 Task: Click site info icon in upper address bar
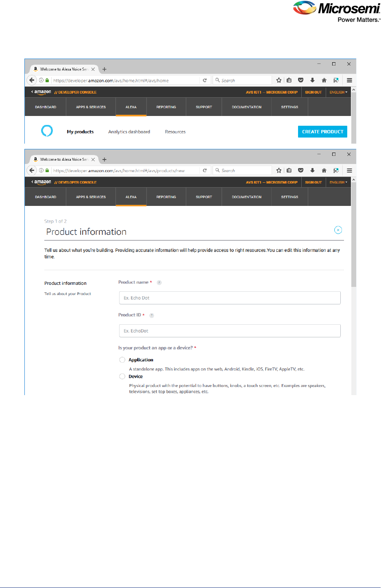pos(41,80)
